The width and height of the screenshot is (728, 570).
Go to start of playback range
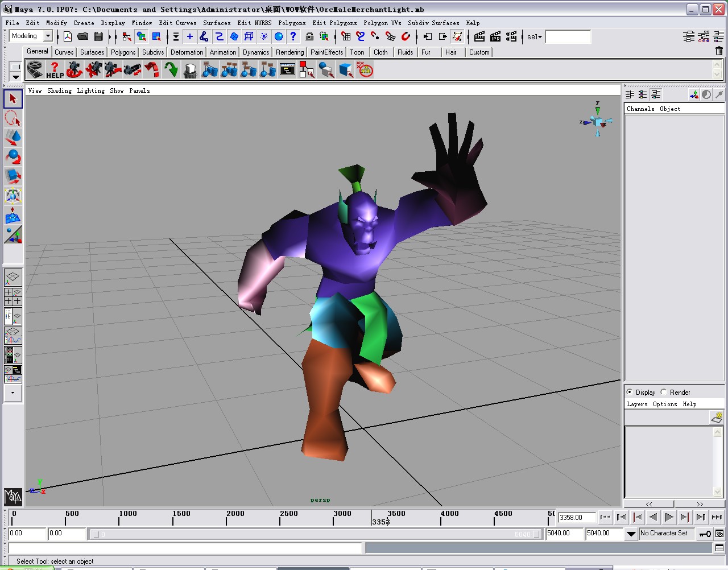pyautogui.click(x=605, y=517)
